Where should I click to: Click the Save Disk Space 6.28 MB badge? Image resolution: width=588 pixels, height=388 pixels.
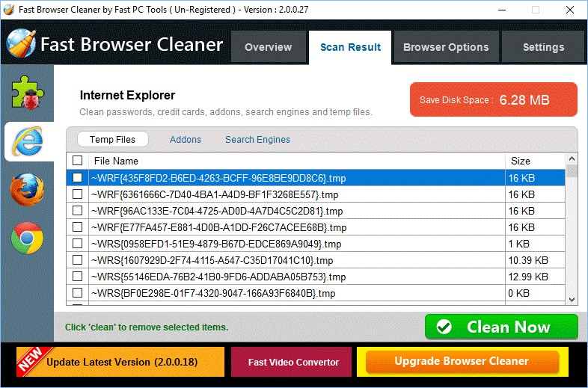pos(494,99)
